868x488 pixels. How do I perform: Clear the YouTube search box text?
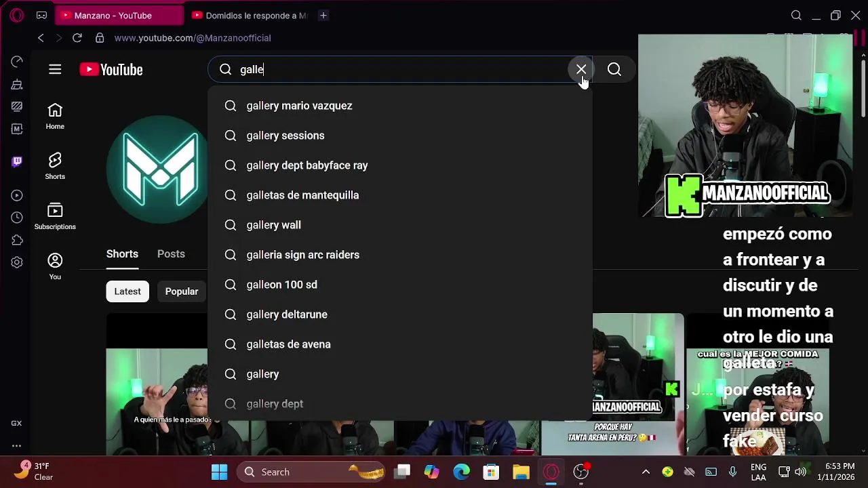581,69
